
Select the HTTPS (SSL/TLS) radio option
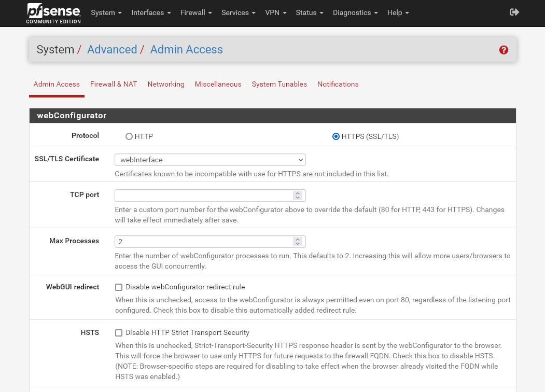[x=336, y=136]
